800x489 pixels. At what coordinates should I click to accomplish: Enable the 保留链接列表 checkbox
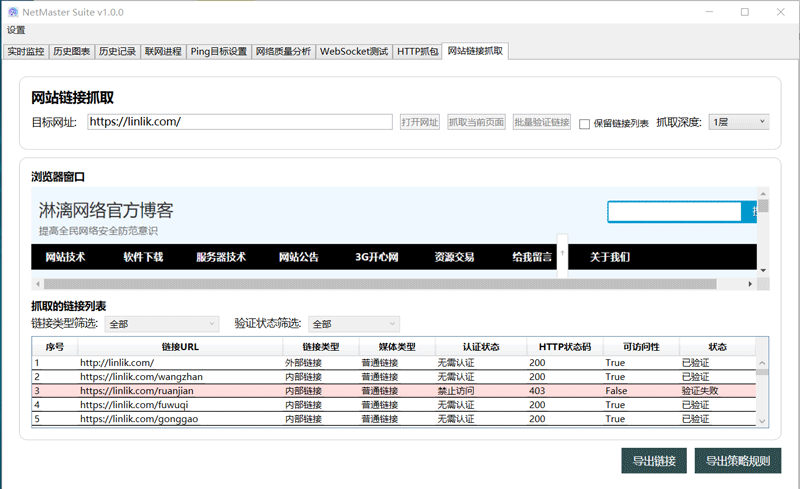point(585,123)
